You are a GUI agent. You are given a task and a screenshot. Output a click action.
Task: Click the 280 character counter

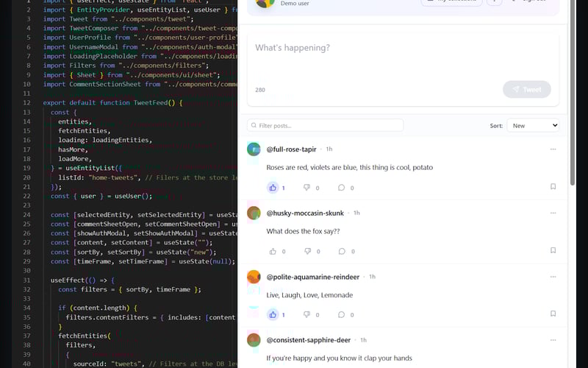pyautogui.click(x=260, y=90)
